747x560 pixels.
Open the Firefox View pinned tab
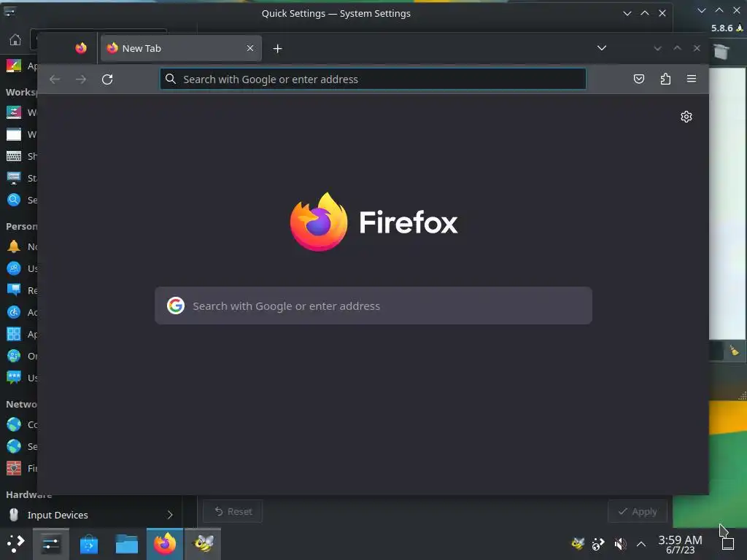pos(81,48)
